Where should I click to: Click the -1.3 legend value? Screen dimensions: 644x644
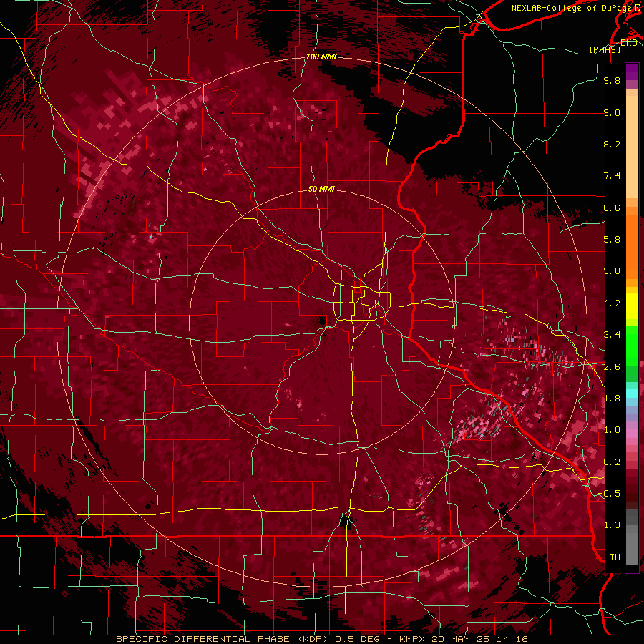[609, 525]
